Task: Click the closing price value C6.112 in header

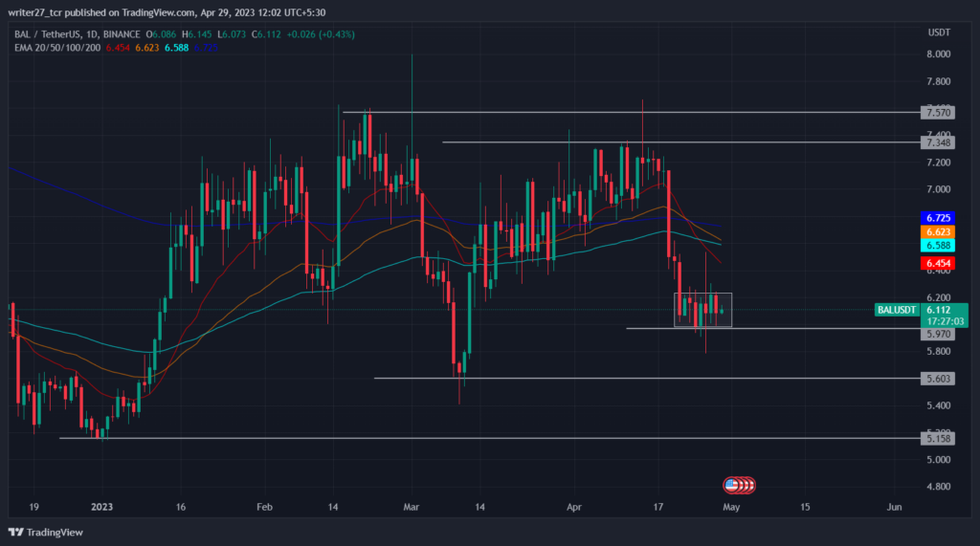Action: coord(266,34)
